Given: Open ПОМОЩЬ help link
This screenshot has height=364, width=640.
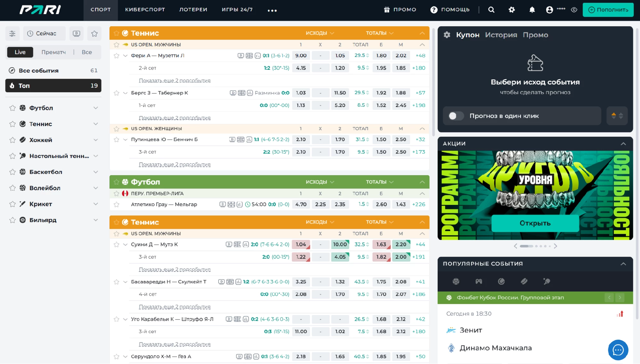Looking at the screenshot, I should point(450,10).
